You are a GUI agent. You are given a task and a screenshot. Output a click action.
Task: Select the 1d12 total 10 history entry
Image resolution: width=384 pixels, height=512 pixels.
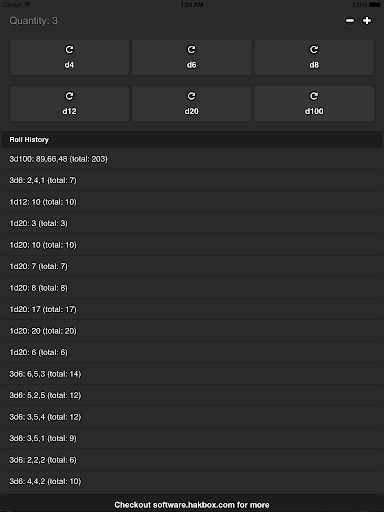[192, 202]
